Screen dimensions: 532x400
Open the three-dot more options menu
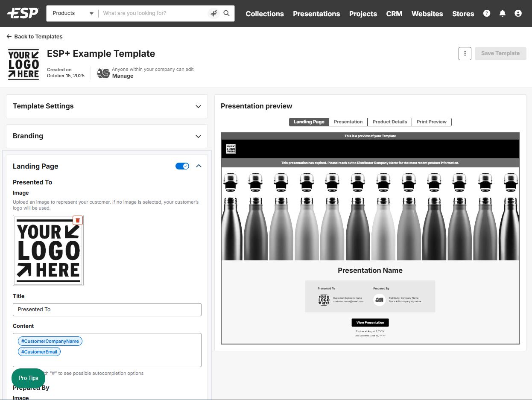point(465,53)
